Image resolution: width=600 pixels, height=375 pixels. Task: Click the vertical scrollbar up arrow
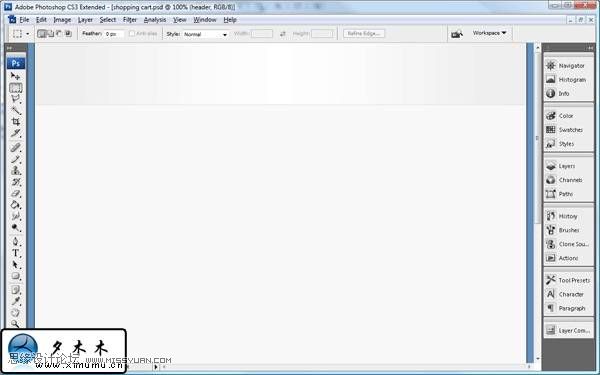(x=538, y=48)
